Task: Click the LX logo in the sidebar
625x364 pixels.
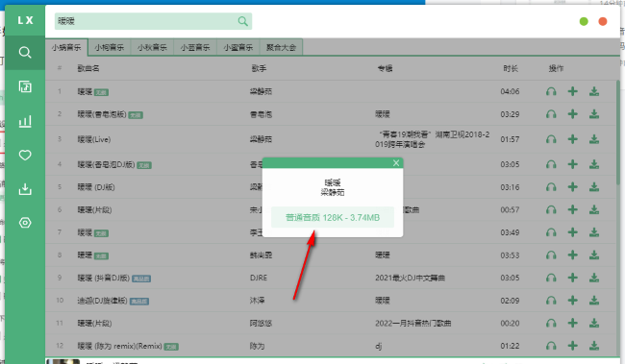Action: (x=25, y=20)
